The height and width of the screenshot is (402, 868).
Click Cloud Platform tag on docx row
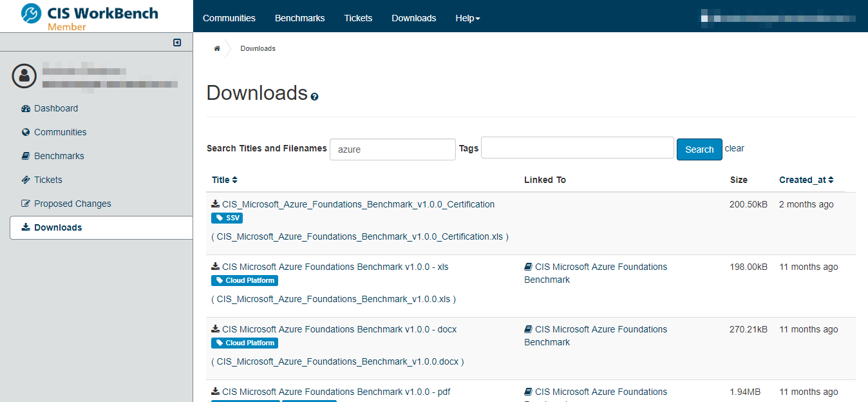point(245,343)
